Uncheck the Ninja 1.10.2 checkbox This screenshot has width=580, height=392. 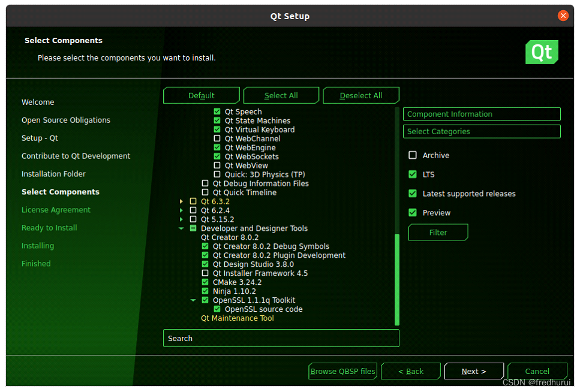(x=205, y=291)
